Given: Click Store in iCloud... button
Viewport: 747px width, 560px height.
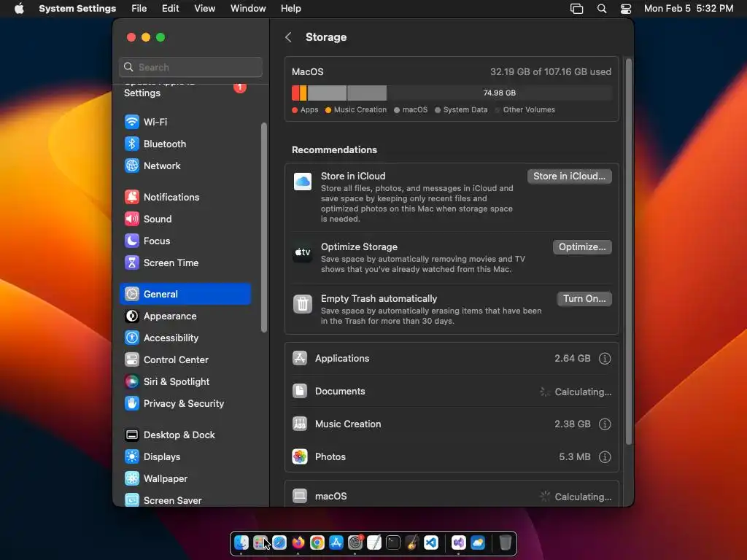Looking at the screenshot, I should [569, 176].
